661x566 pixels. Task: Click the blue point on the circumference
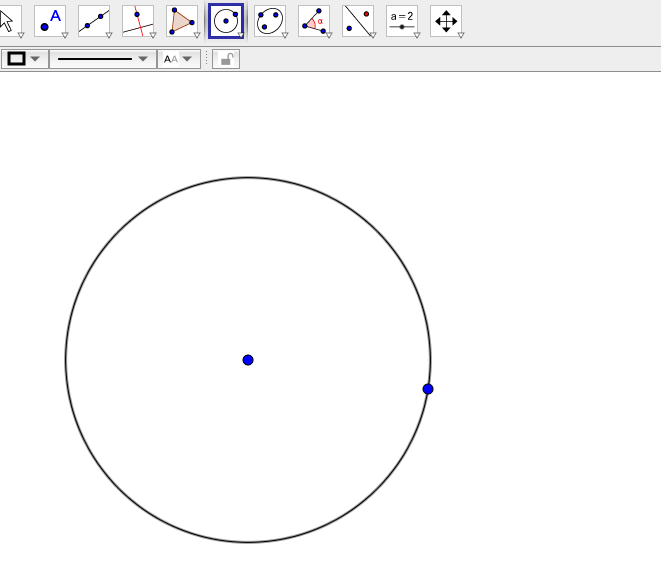[x=428, y=389]
